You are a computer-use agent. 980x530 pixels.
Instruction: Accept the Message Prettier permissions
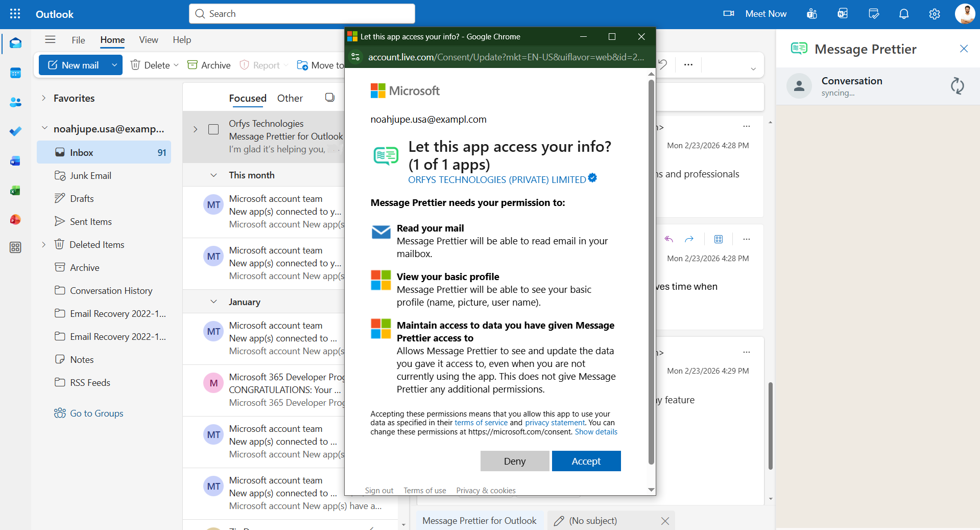(586, 461)
